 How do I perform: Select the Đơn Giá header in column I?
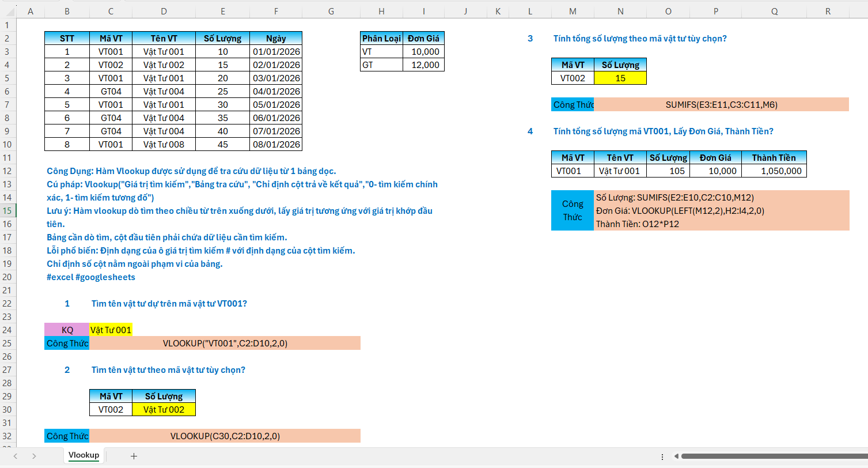423,39
